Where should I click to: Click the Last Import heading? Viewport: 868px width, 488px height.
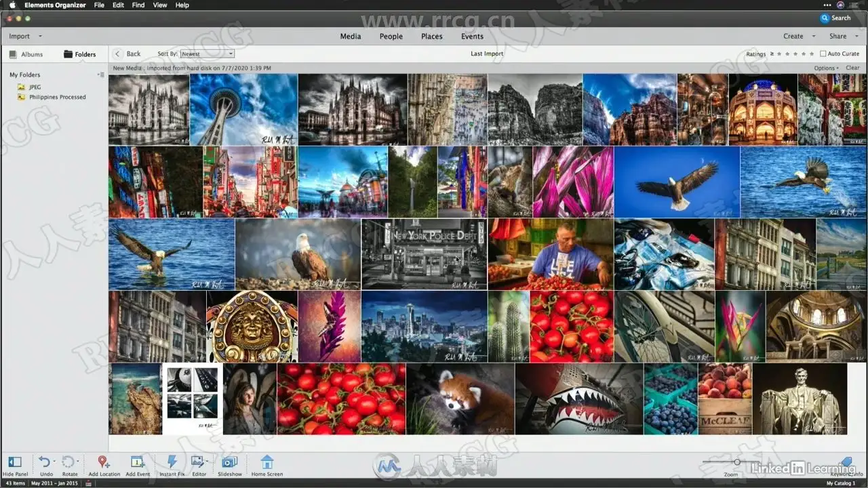[487, 54]
